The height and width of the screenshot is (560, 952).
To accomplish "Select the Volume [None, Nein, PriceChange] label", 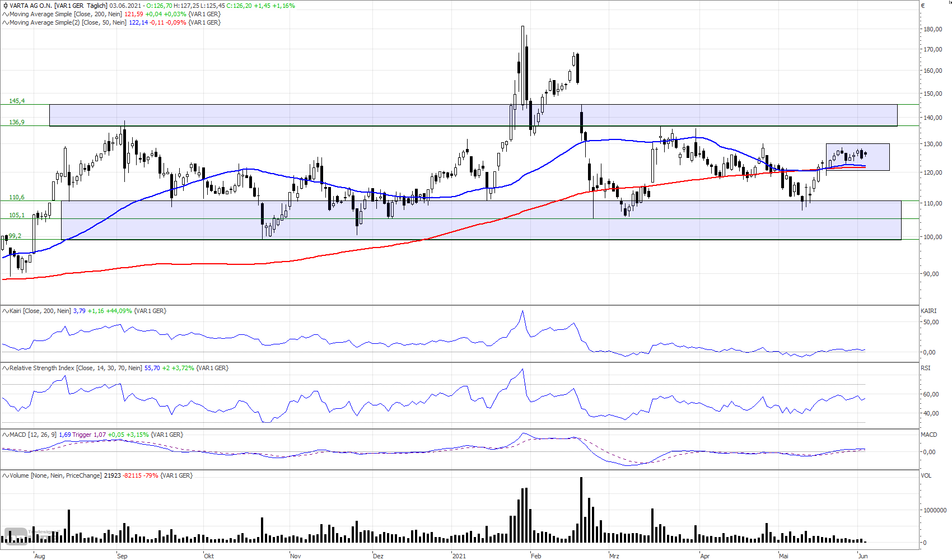I will (55, 475).
